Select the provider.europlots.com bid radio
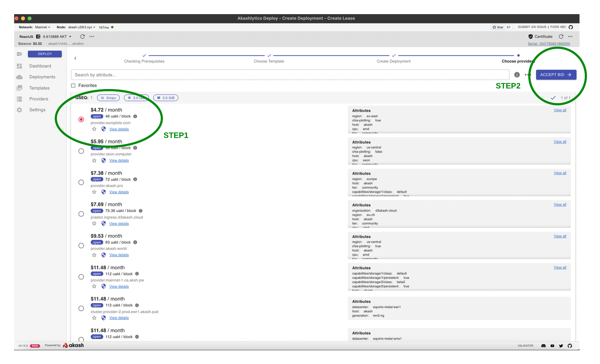 (x=81, y=119)
